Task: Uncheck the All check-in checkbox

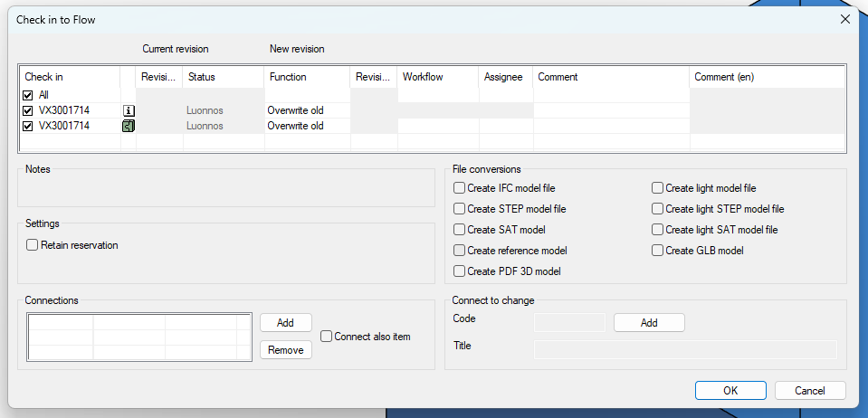Action: pos(28,95)
